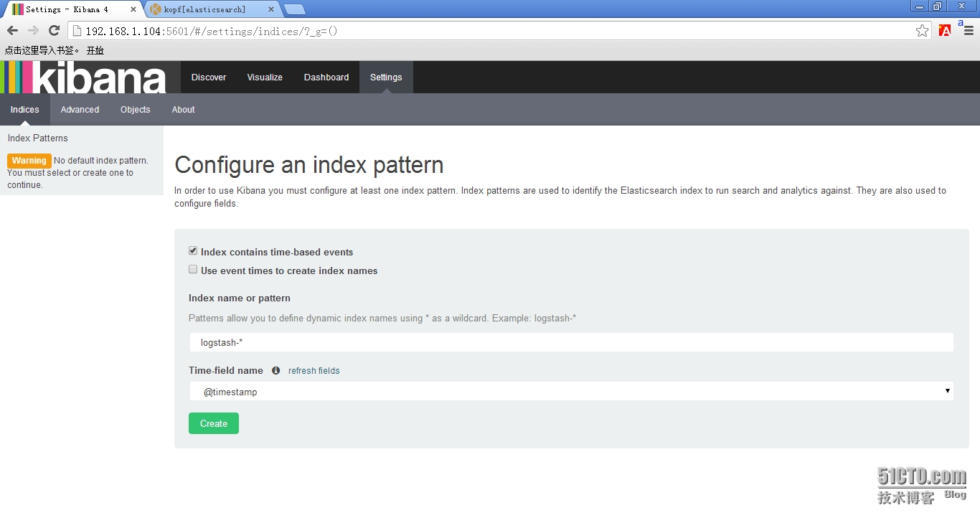Open the Objects tab
This screenshot has height=518, width=980.
point(136,110)
